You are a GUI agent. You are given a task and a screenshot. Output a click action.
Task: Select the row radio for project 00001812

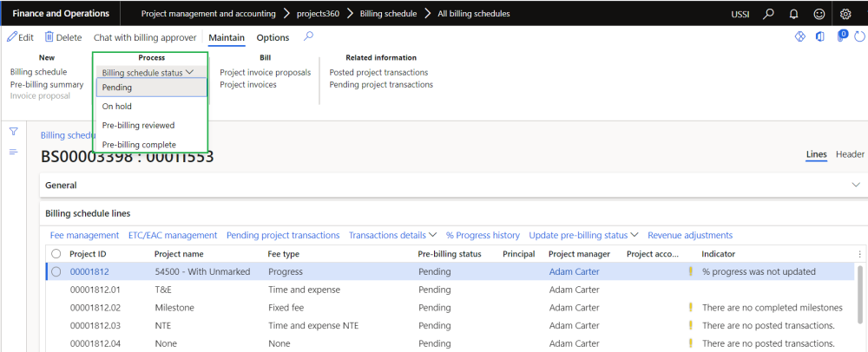[56, 271]
